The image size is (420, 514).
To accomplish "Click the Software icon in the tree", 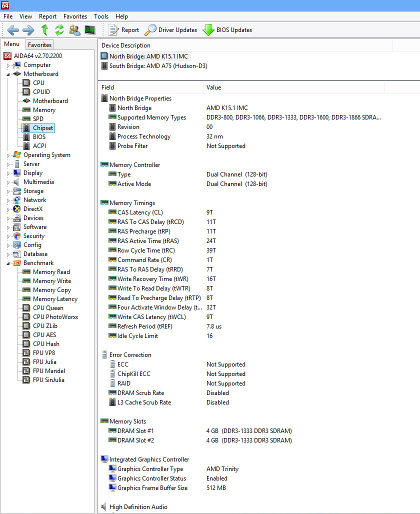I will click(x=16, y=227).
